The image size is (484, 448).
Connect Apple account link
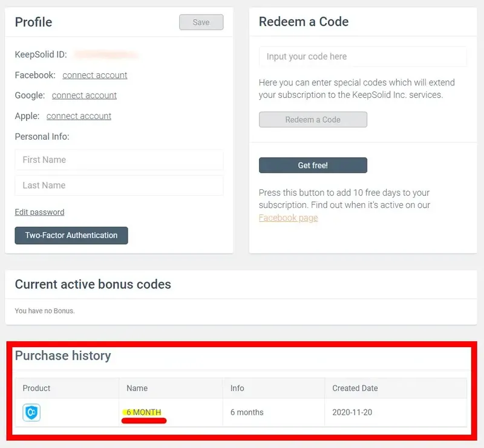(x=79, y=116)
